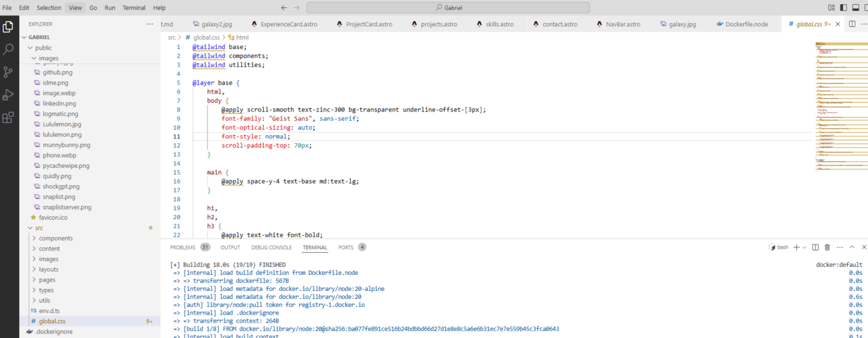Toggle the bottom panel visibility

(855, 7)
